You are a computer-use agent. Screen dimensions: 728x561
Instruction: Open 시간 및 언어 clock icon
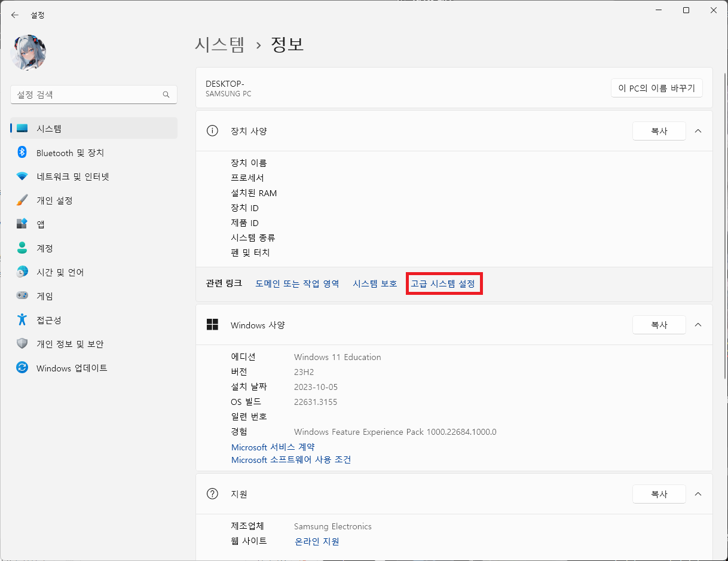coord(22,272)
